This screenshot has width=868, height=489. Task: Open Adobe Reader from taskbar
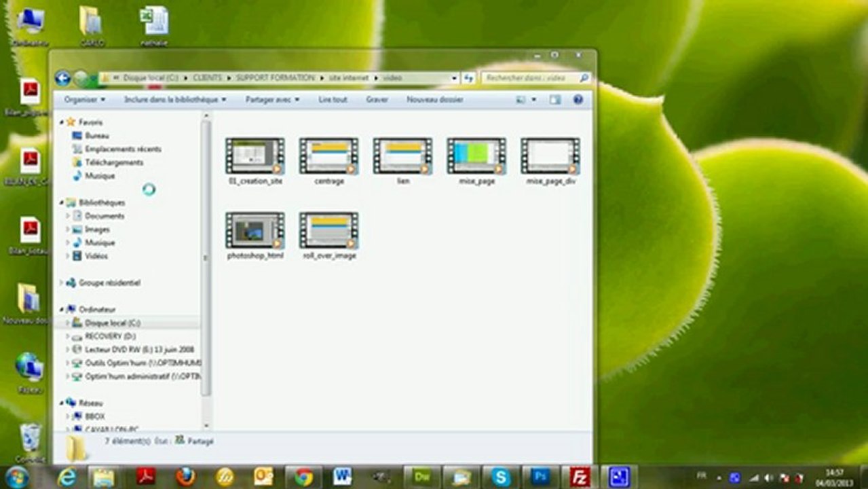(145, 477)
